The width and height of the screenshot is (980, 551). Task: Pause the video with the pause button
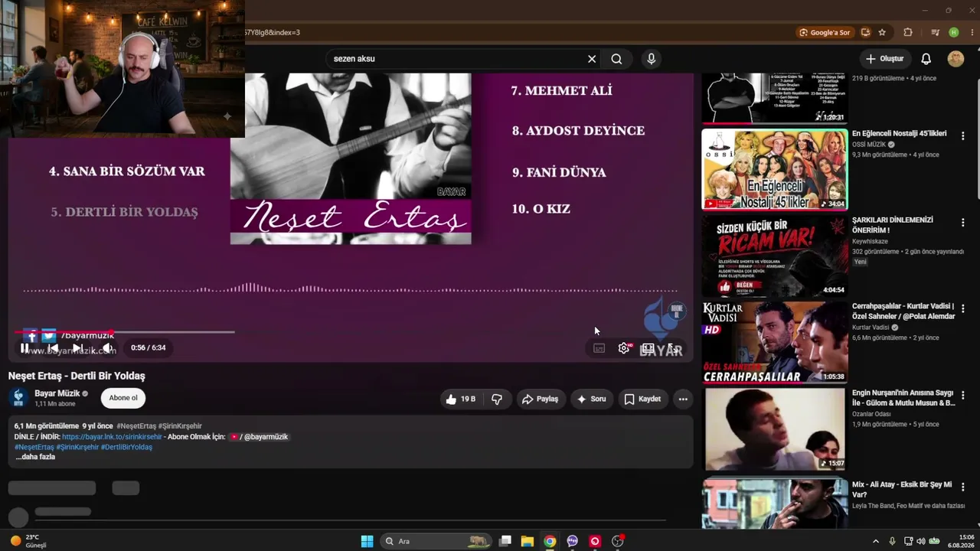point(24,348)
